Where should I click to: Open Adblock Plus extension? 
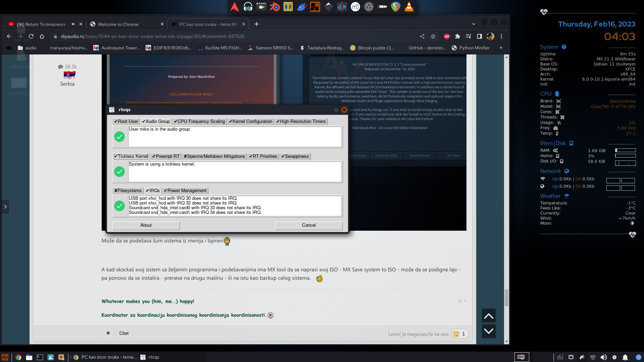click(447, 36)
